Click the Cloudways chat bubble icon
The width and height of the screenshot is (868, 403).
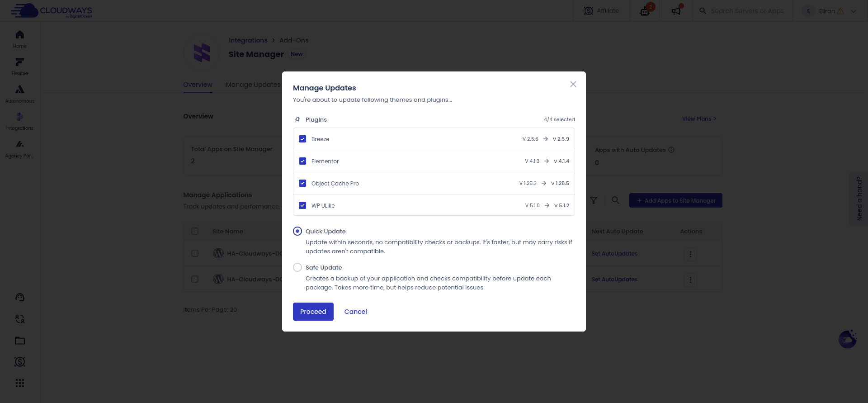pos(848,339)
